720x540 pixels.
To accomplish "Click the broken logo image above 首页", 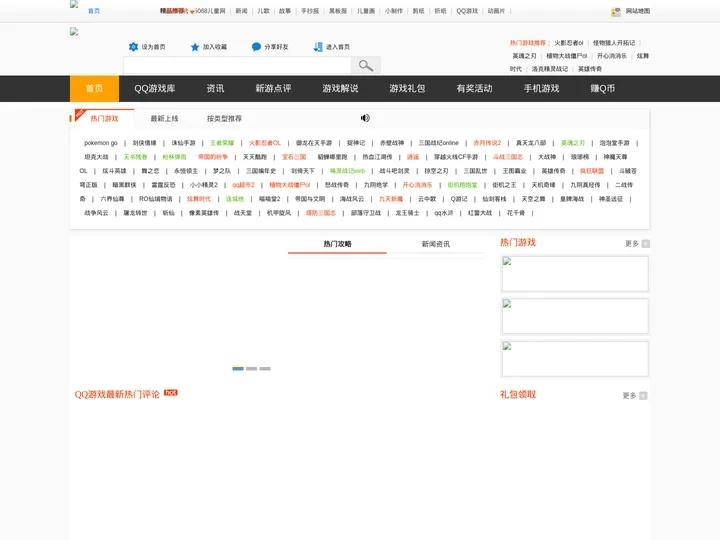I will 74,4.
